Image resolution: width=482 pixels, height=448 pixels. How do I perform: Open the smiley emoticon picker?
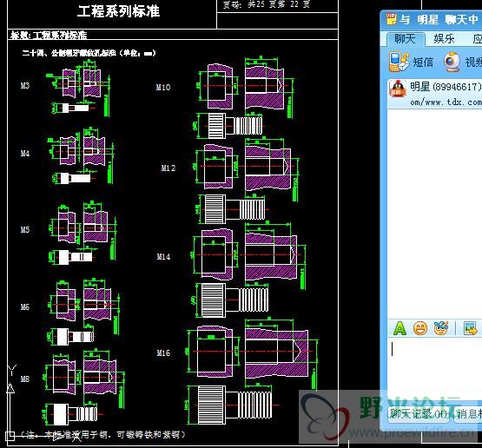coord(420,328)
